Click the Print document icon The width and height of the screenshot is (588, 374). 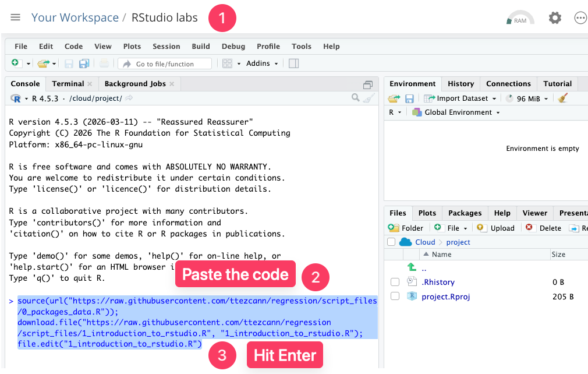click(104, 63)
